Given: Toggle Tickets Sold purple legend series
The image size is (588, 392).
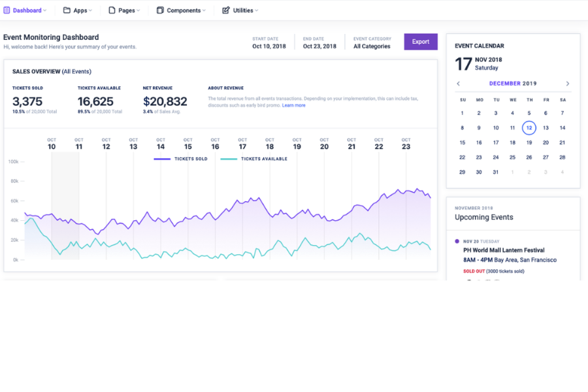Looking at the screenshot, I should (x=180, y=159).
